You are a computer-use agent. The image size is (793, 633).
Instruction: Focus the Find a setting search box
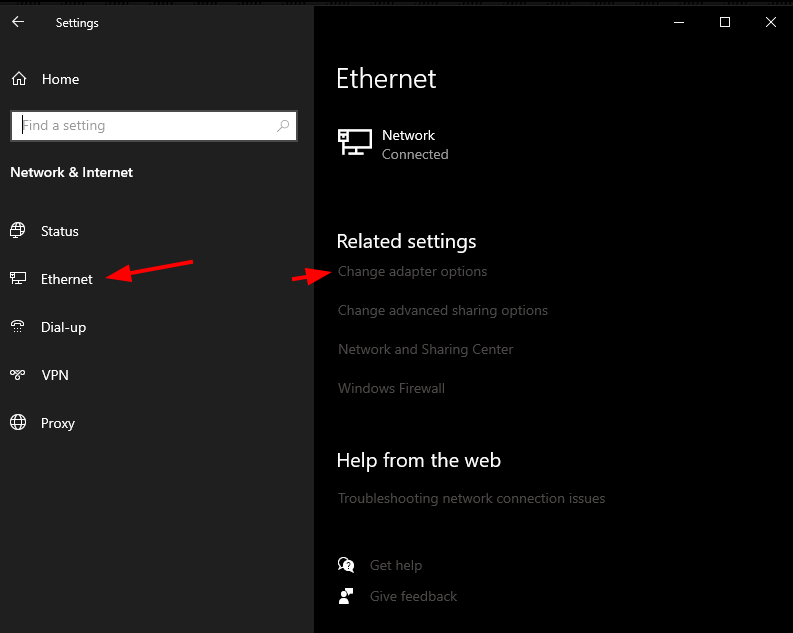(x=154, y=126)
